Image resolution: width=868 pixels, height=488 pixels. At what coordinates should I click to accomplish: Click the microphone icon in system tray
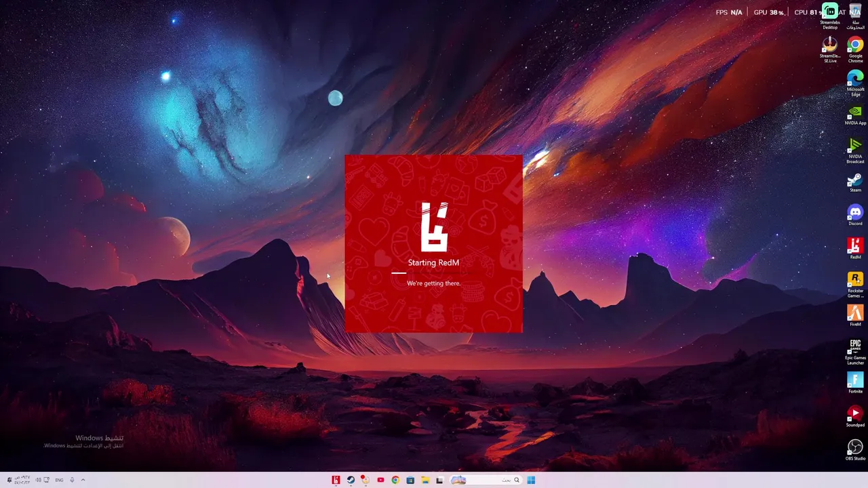[72, 480]
